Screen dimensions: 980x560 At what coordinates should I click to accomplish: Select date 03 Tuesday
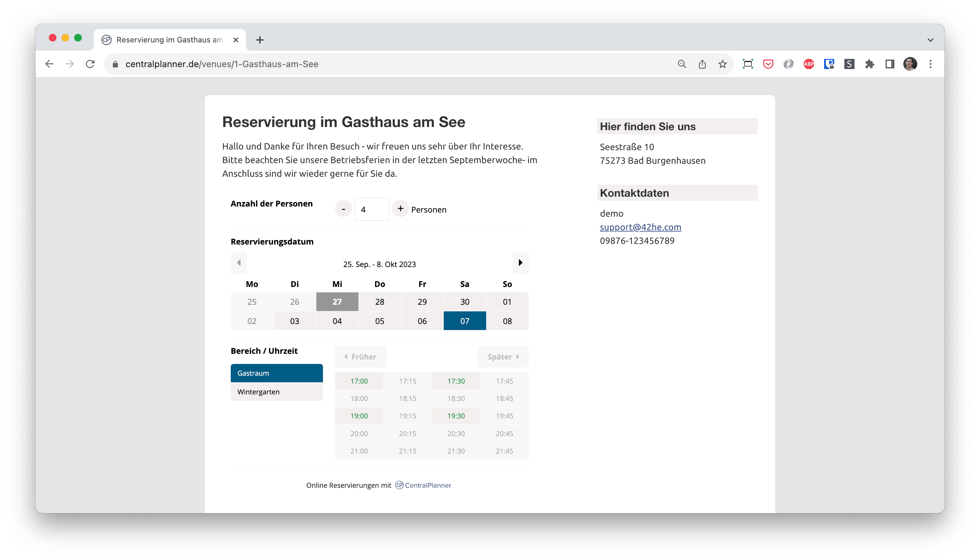click(294, 321)
